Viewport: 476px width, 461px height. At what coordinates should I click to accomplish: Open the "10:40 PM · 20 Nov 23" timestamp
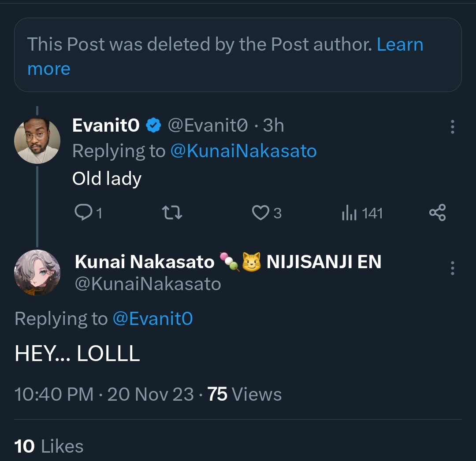pyautogui.click(x=104, y=394)
